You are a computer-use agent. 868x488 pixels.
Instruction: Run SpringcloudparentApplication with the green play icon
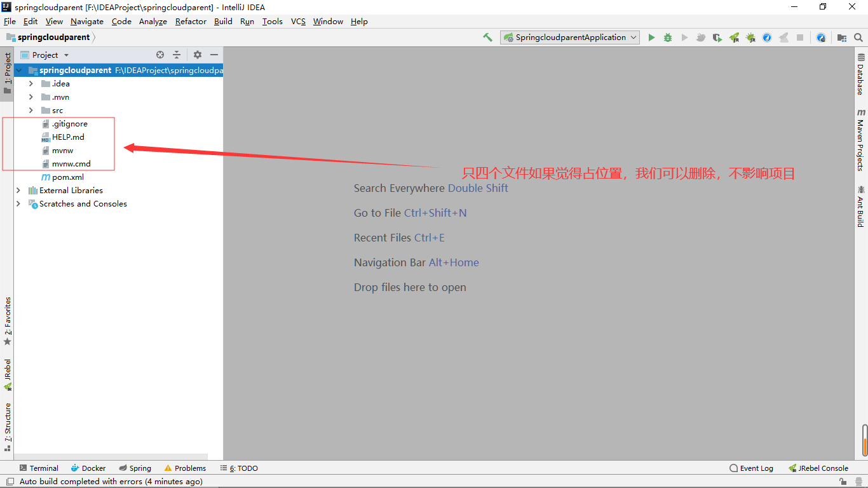[651, 37]
